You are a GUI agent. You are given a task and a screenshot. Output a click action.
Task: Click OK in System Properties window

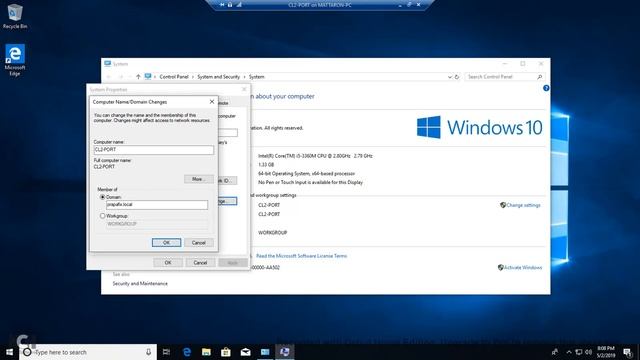168,262
